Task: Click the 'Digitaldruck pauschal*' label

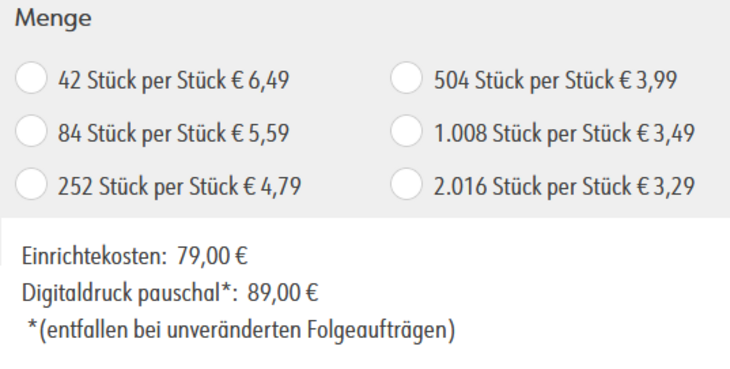Action: (129, 294)
